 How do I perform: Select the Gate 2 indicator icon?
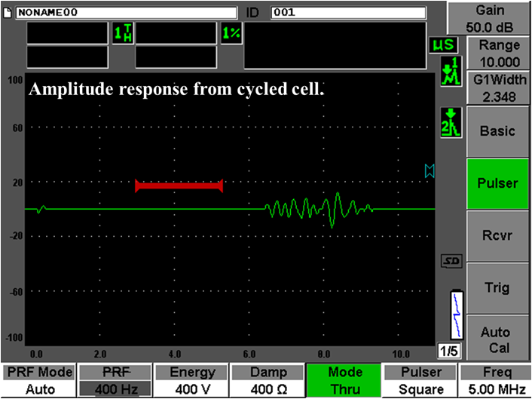click(450, 122)
